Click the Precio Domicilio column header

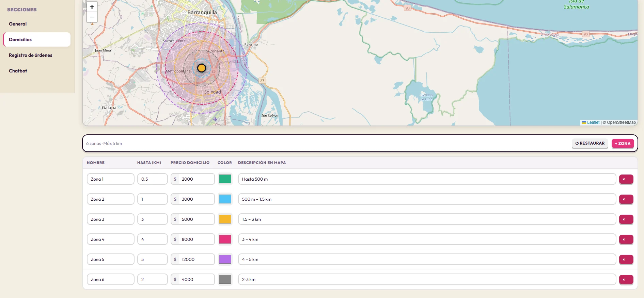pos(190,163)
